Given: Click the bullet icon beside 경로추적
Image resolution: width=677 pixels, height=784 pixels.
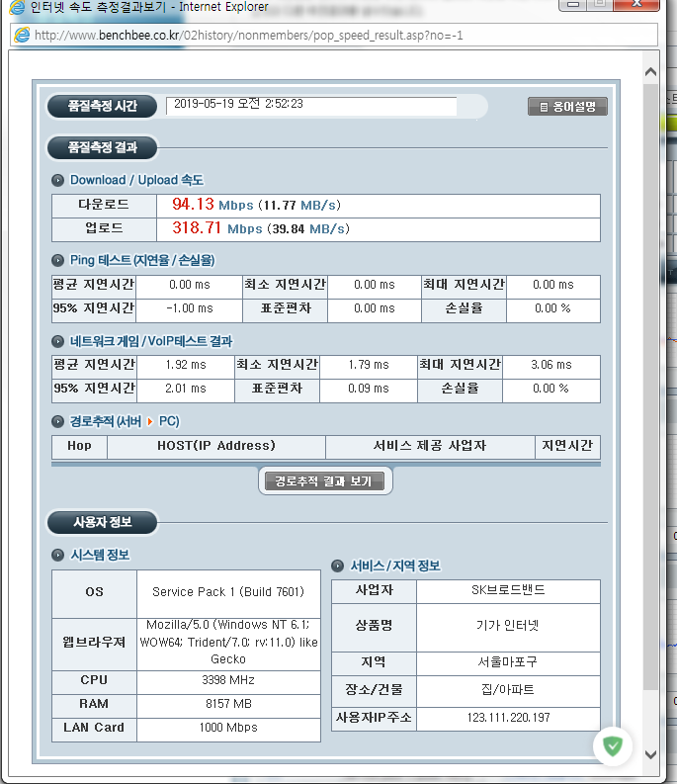Looking at the screenshot, I should coord(58,421).
